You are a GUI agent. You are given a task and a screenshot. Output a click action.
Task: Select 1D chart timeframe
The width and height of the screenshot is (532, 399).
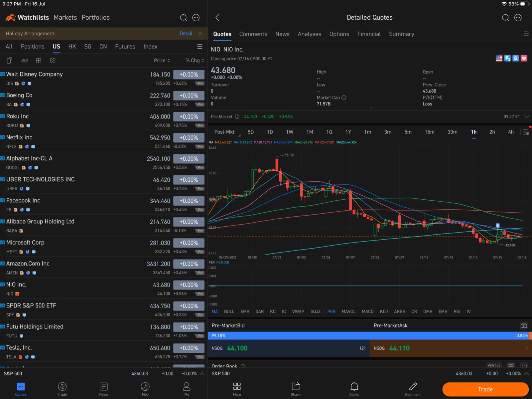click(x=270, y=132)
